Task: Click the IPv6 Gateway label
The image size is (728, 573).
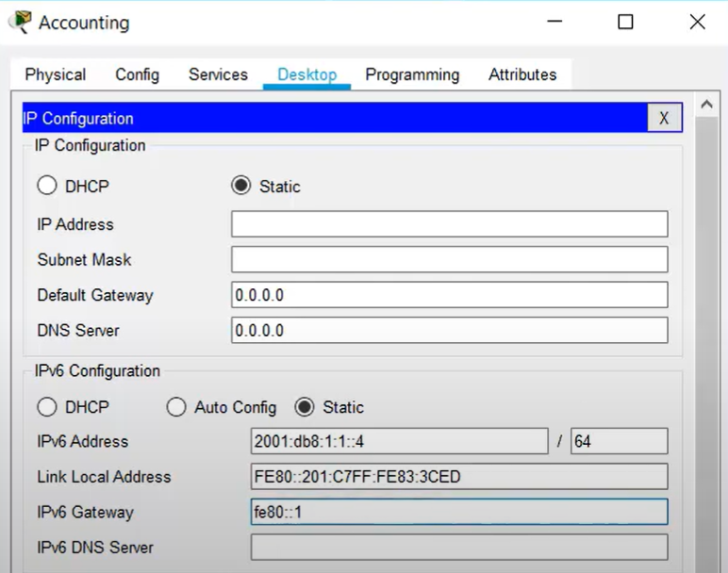Action: 86,513
